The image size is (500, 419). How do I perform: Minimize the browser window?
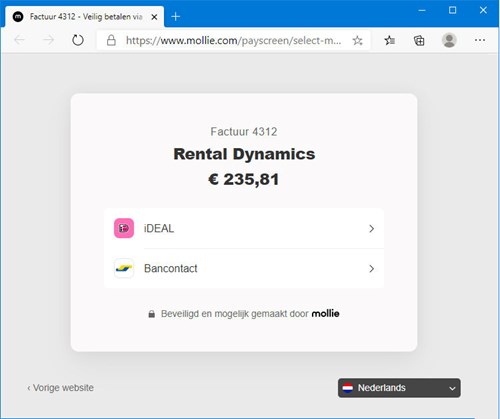click(422, 10)
